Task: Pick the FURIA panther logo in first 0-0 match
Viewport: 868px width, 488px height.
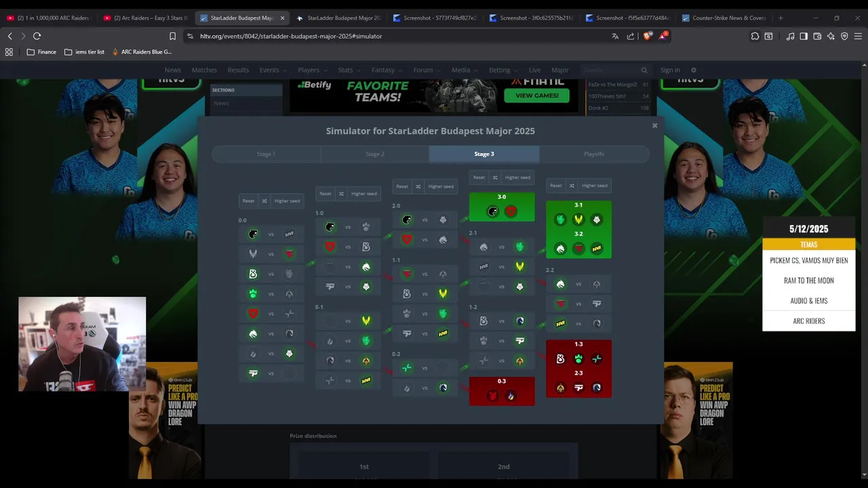Action: (253, 235)
